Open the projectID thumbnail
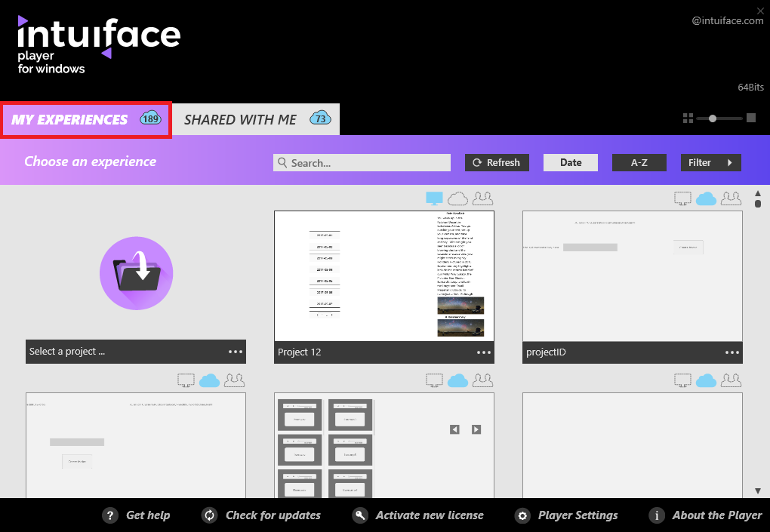Screen dimensions: 770x532 (633, 276)
